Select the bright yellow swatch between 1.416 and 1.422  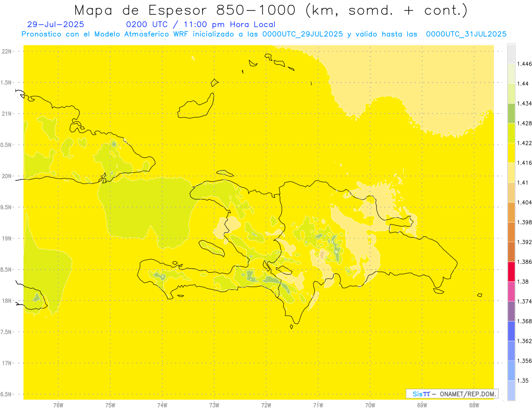[511, 153]
